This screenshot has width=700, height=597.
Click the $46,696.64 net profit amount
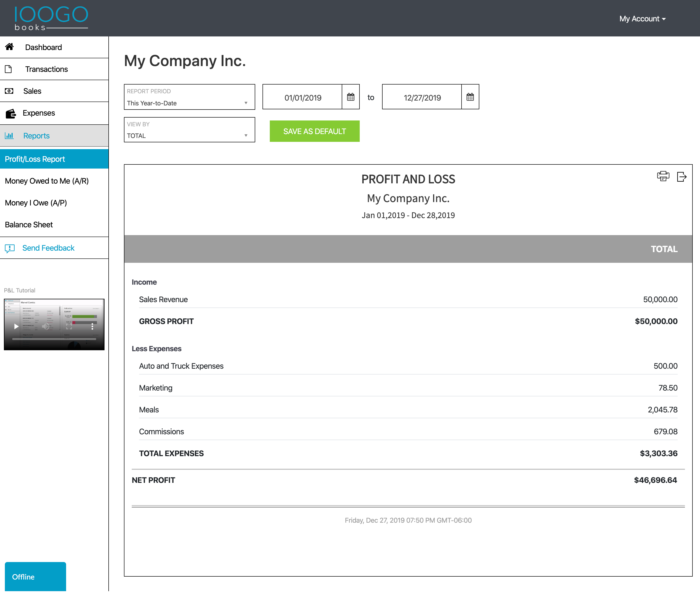(656, 480)
